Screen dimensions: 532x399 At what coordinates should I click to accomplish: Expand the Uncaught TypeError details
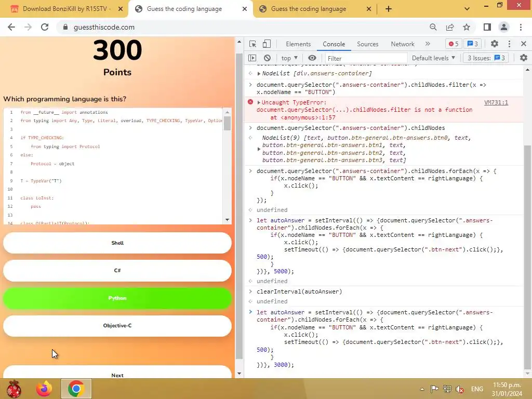(x=259, y=102)
